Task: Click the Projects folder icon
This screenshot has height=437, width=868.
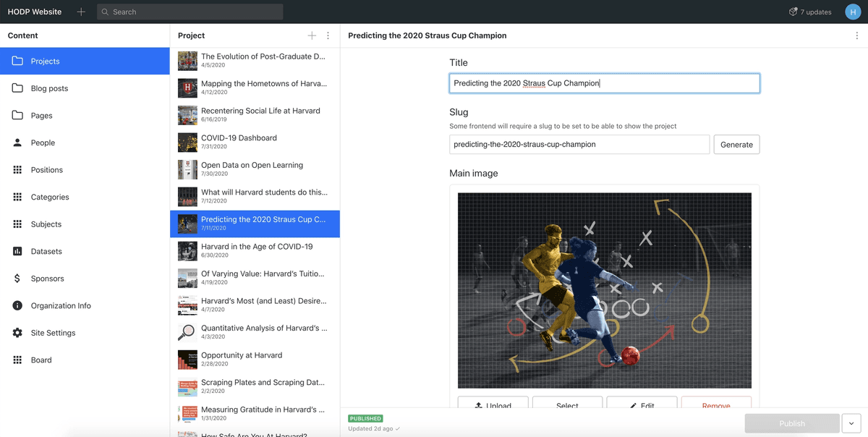Action: [x=17, y=61]
